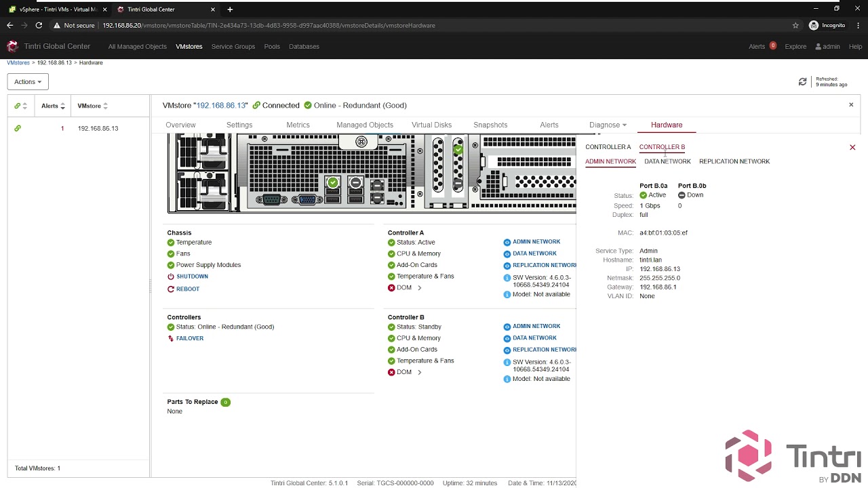Click the green port status check on chassis image
Screen dimensions: 868x488
click(333, 182)
